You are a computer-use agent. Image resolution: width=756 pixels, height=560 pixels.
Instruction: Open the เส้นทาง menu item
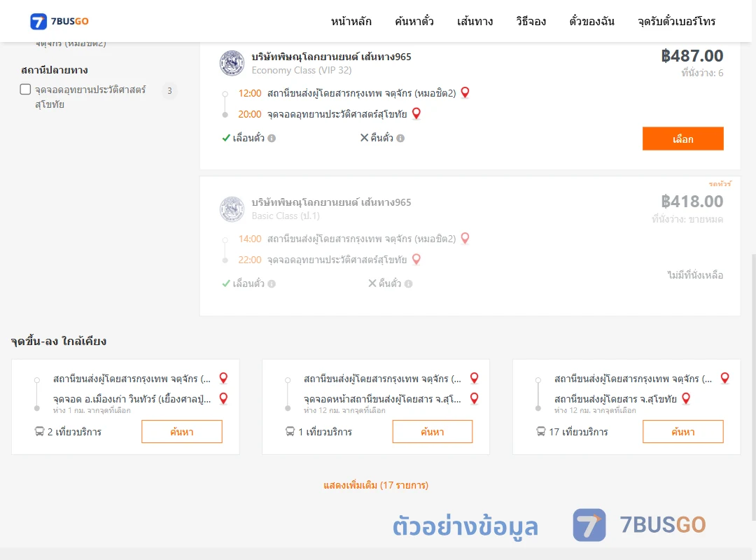click(475, 21)
